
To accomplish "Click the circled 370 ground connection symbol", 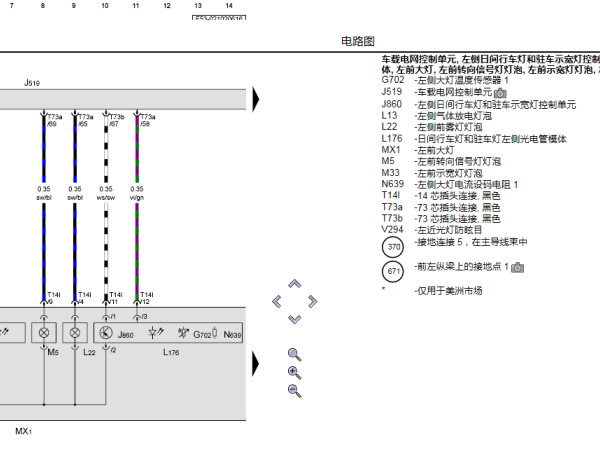I will click(393, 247).
